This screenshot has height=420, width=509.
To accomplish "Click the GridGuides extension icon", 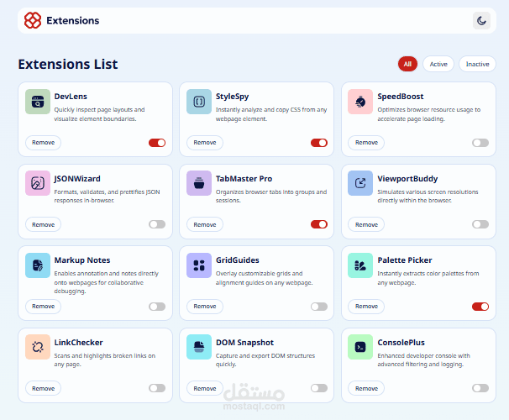I will click(x=199, y=265).
